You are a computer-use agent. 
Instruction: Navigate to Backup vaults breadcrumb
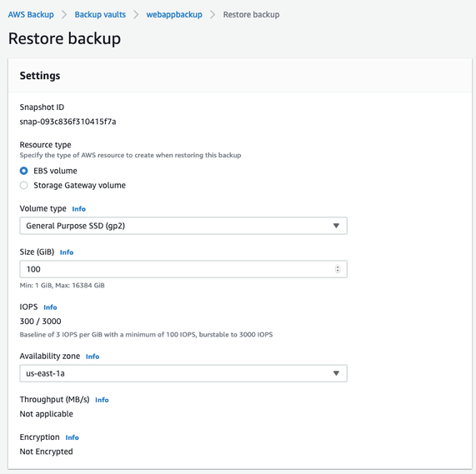pos(100,14)
